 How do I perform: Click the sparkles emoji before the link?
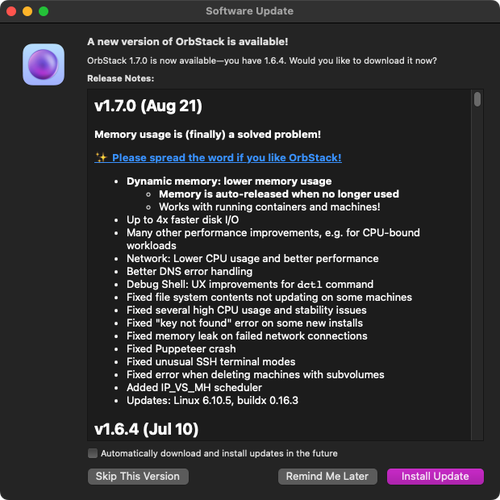[x=101, y=157]
